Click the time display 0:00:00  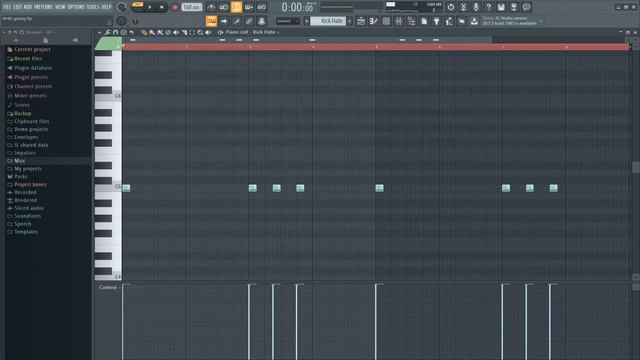coord(298,7)
